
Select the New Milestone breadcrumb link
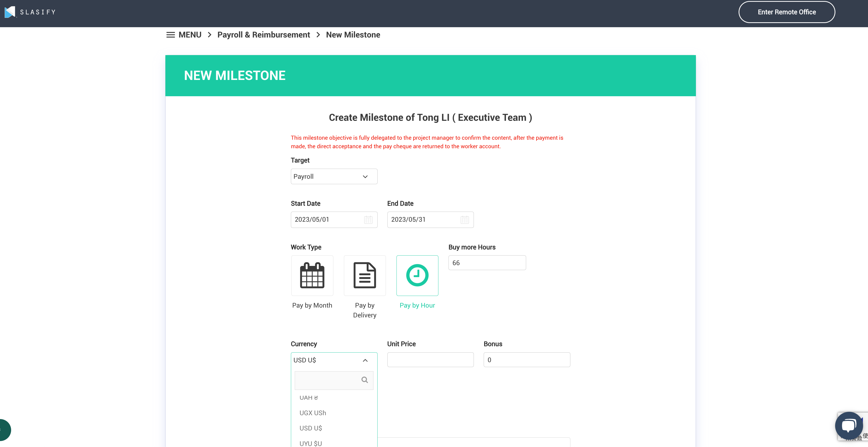click(353, 35)
